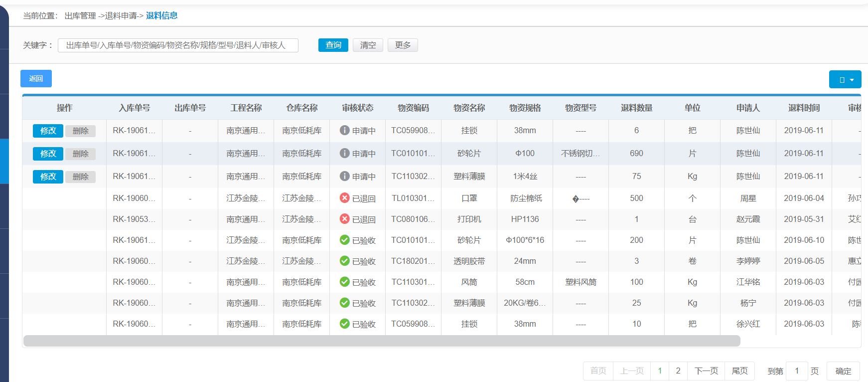Open the blue column settings dropdown button
This screenshot has width=868, height=382.
[845, 79]
